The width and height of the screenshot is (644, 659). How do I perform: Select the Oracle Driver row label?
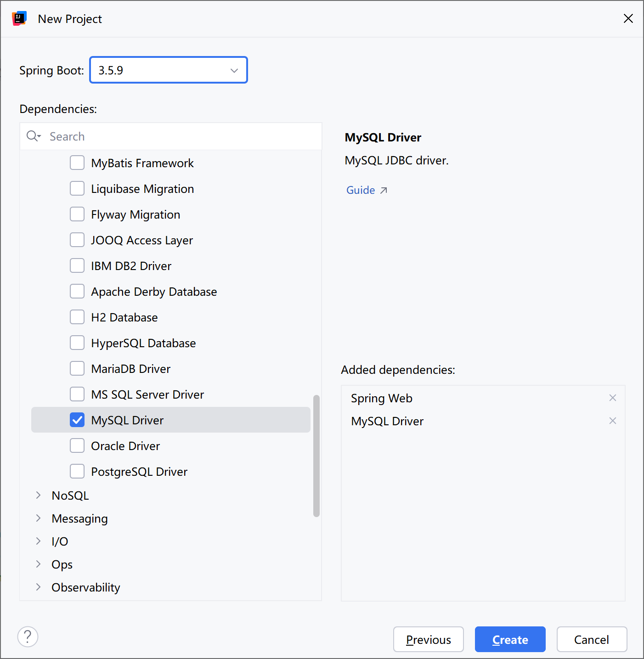125,446
